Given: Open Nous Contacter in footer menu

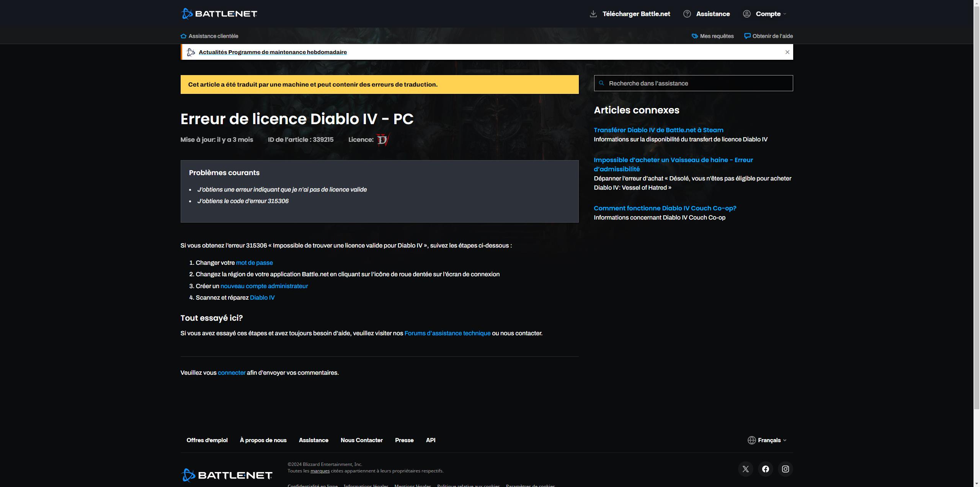Looking at the screenshot, I should (x=361, y=440).
